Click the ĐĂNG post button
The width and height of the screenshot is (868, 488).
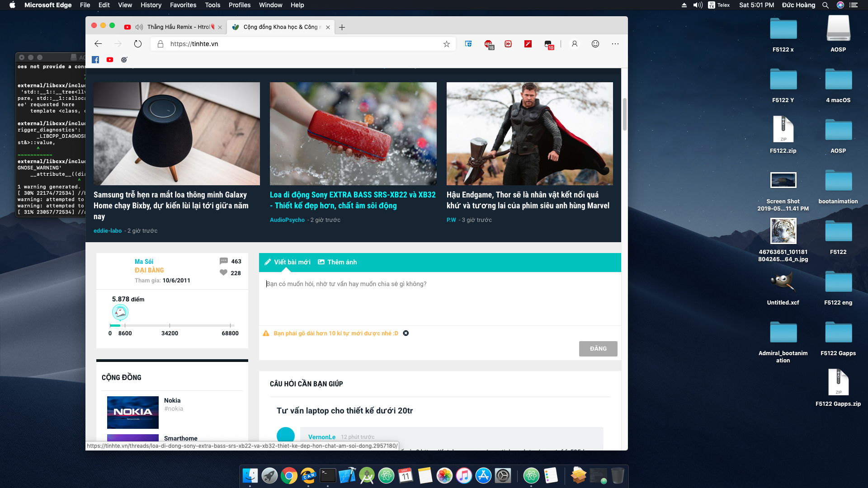pyautogui.click(x=598, y=349)
